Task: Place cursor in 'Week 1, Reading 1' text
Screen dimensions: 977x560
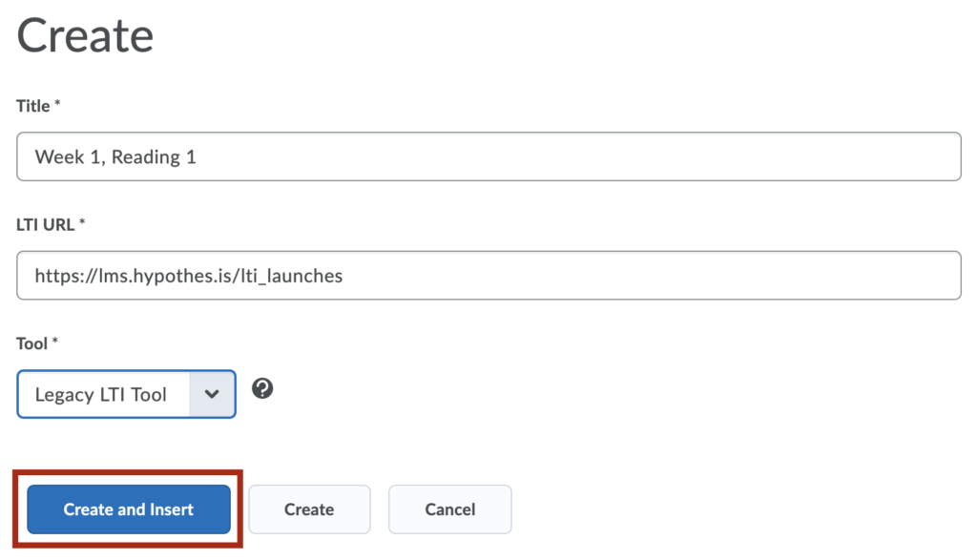Action: tap(115, 157)
